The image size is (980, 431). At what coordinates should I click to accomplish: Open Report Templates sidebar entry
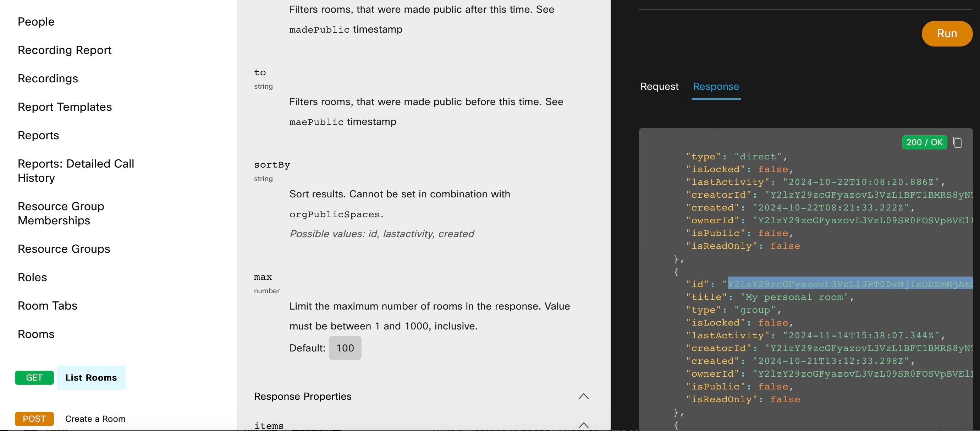coord(65,107)
